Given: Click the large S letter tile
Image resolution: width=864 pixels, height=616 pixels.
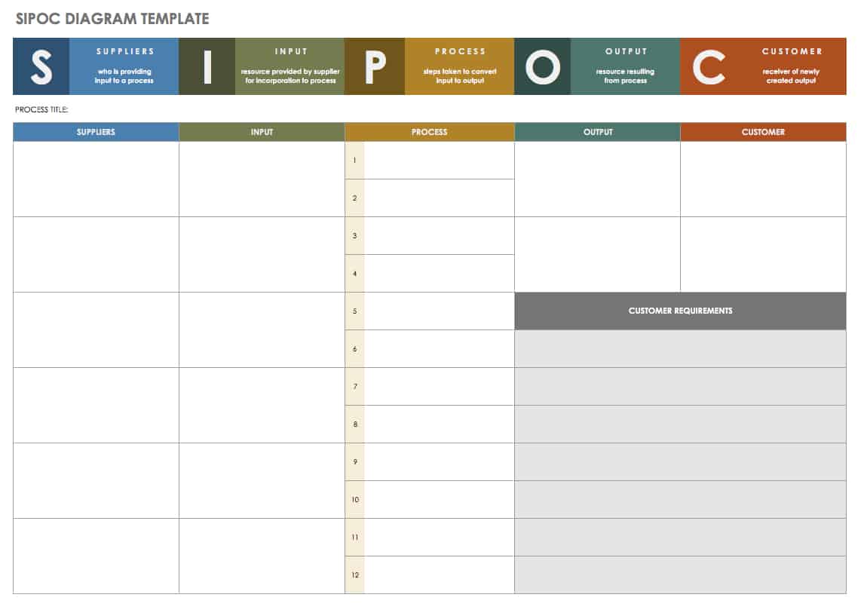Looking at the screenshot, I should [41, 66].
